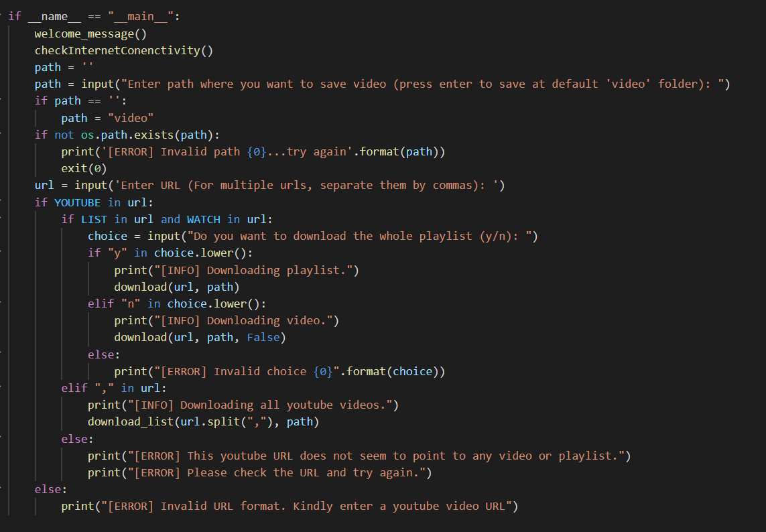766x532 pixels.
Task: Place cursor on checkInternetConenctivity() call
Action: tap(123, 50)
